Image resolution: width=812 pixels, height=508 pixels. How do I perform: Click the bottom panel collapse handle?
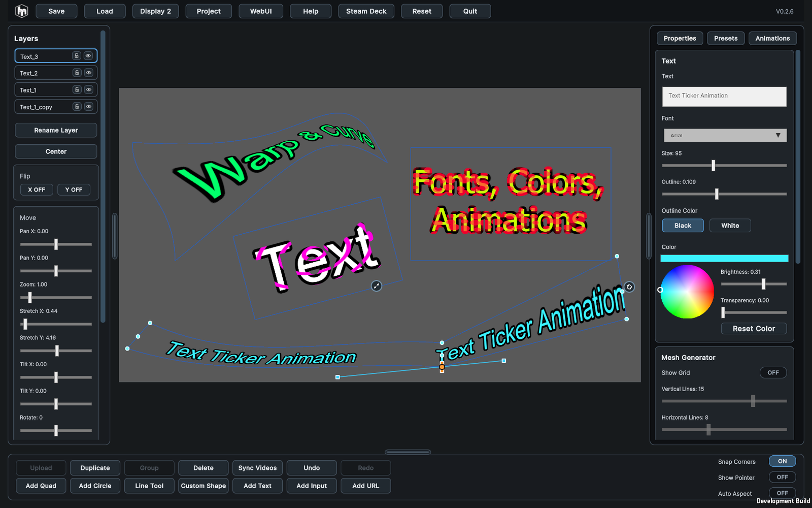pyautogui.click(x=408, y=452)
